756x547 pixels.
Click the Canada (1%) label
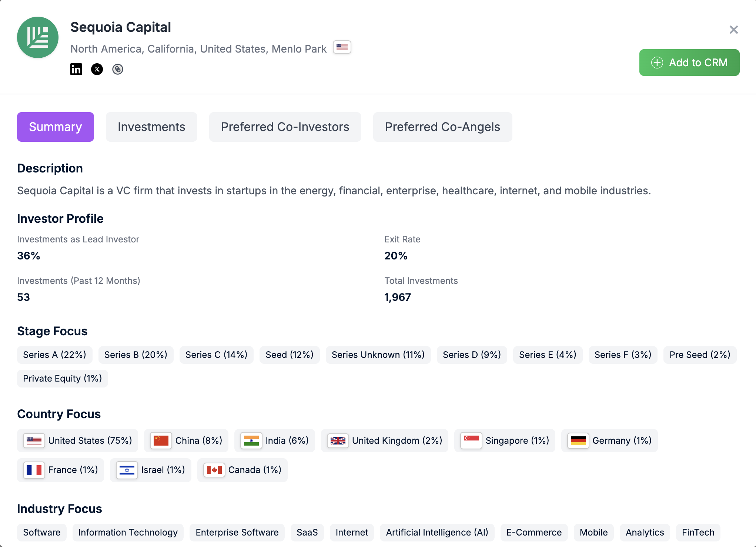click(255, 470)
